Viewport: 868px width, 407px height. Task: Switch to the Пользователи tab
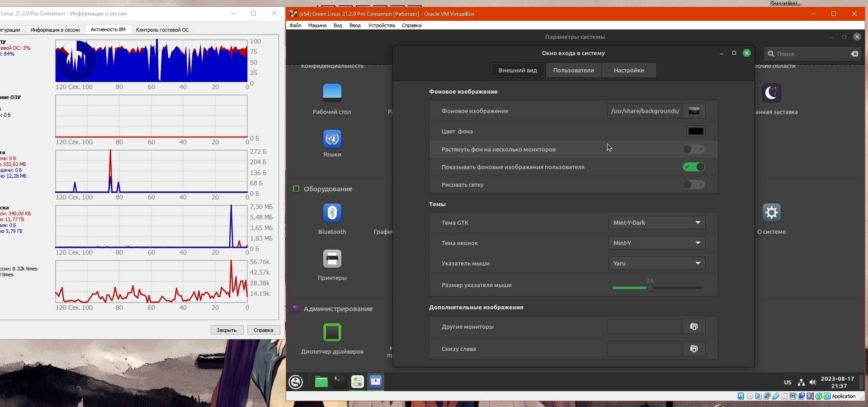tap(573, 71)
